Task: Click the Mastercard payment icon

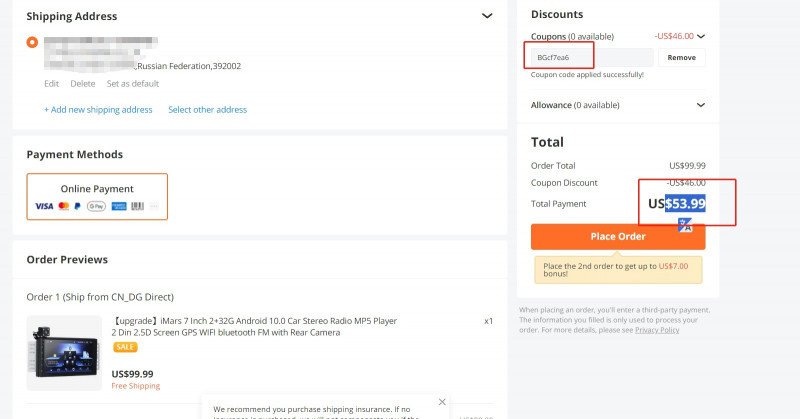Action: tap(64, 206)
